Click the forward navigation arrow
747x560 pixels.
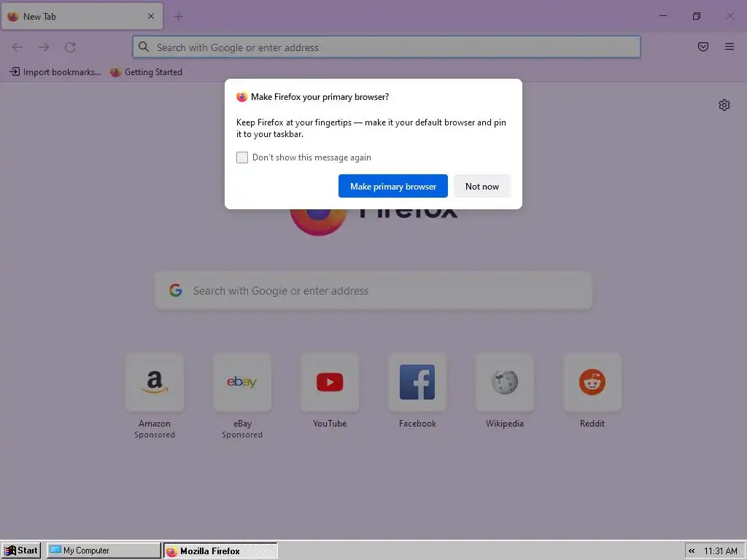coord(44,47)
